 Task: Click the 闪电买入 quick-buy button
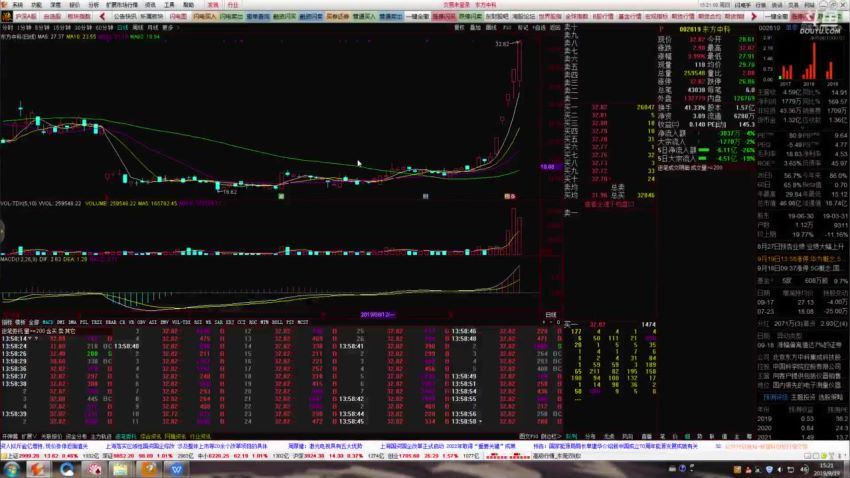click(x=204, y=16)
